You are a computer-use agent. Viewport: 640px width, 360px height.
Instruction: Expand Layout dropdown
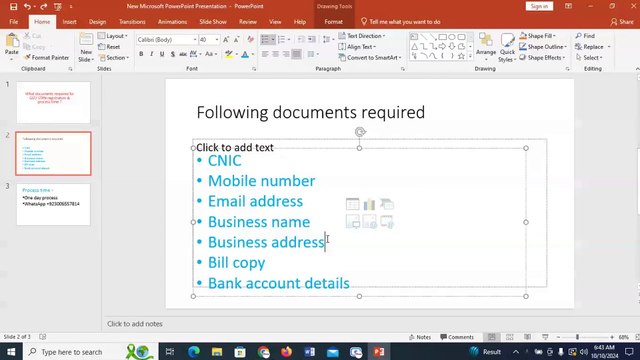pyautogui.click(x=113, y=36)
